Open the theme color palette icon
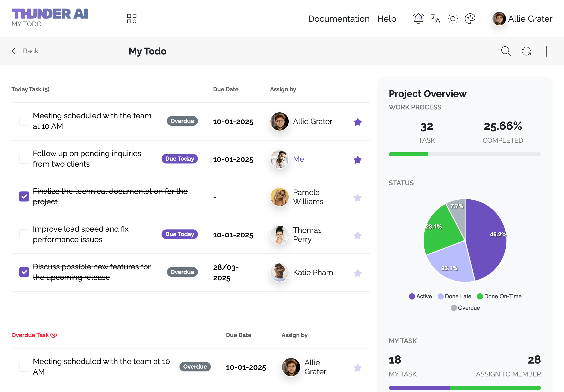 [470, 19]
